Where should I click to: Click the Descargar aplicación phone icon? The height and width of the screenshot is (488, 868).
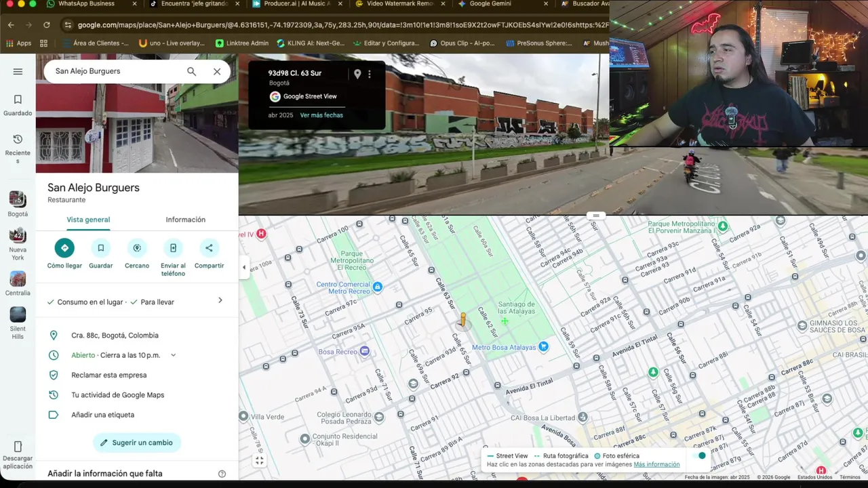pos(18,447)
